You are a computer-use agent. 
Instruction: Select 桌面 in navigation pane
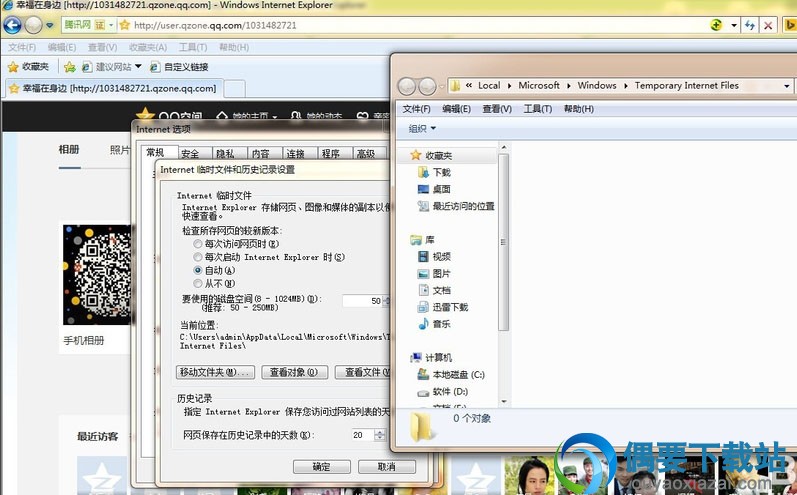click(435, 189)
